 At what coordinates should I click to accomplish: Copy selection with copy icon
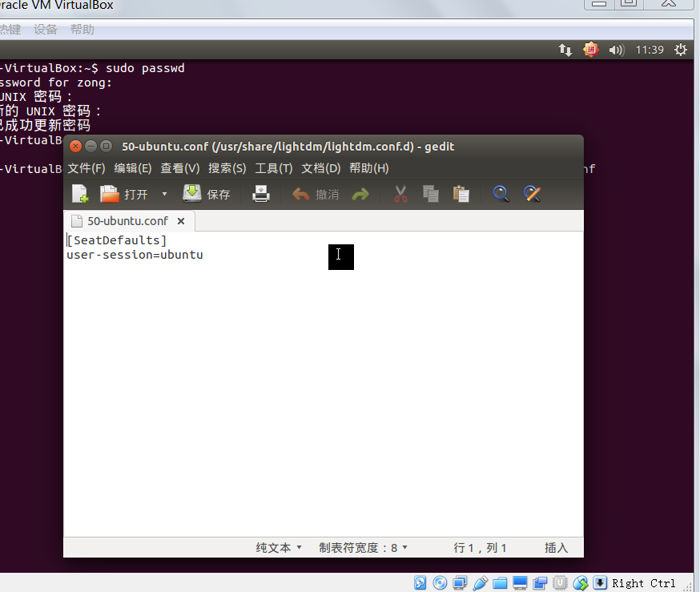(x=430, y=194)
